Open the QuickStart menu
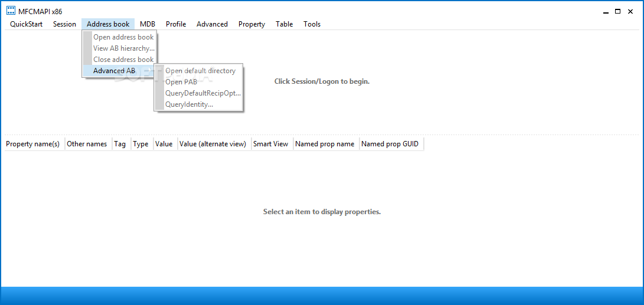This screenshot has width=644, height=305. tap(27, 24)
